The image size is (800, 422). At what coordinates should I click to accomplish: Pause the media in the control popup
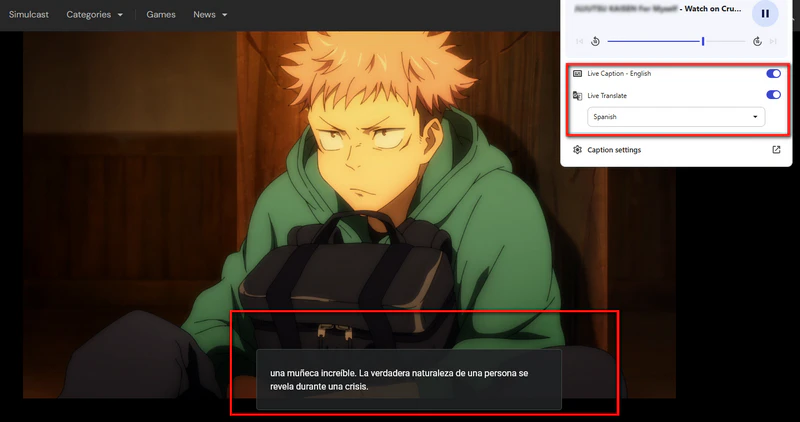click(x=765, y=14)
